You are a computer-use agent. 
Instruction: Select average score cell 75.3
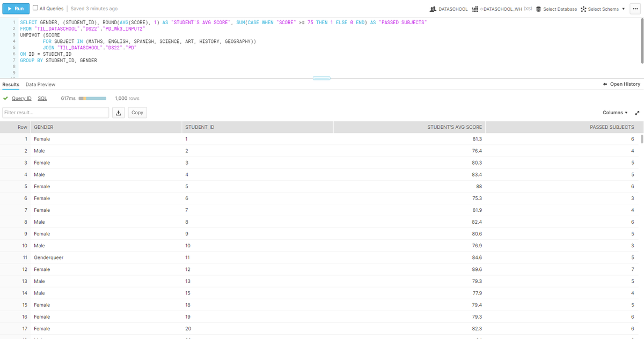pos(409,198)
